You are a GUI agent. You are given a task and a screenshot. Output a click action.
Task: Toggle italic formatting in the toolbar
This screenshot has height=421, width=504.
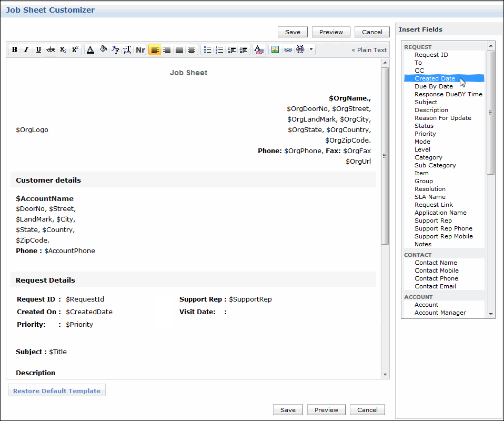(26, 49)
